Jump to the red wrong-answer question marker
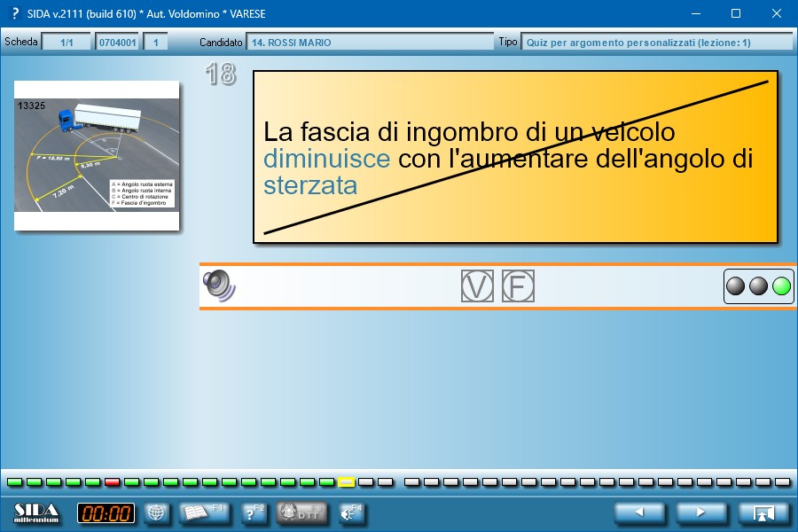The image size is (798, 532). [113, 482]
